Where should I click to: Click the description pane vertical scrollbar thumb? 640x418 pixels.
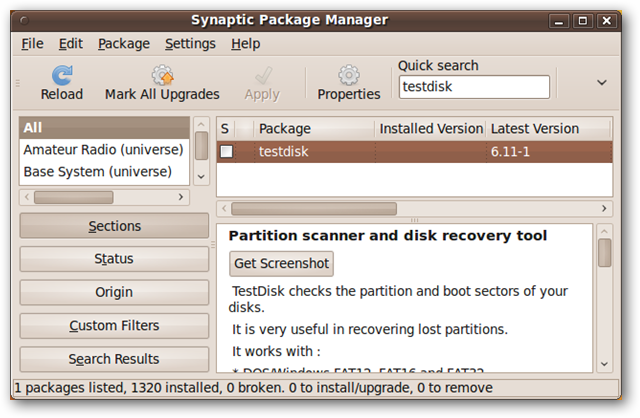(x=604, y=253)
